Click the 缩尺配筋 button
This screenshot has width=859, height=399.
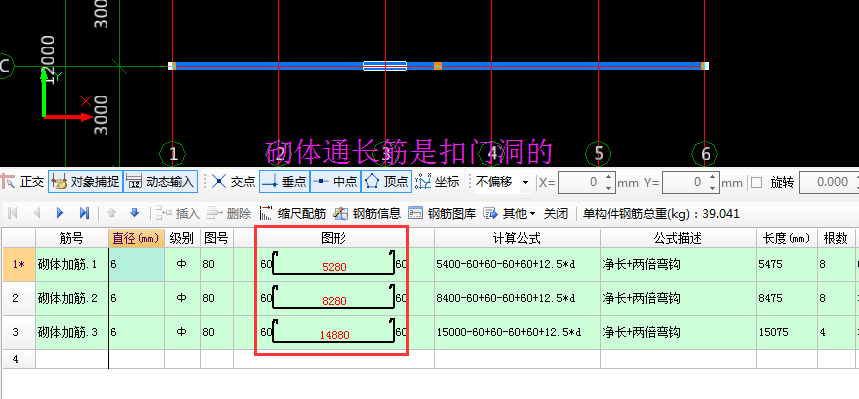(293, 213)
